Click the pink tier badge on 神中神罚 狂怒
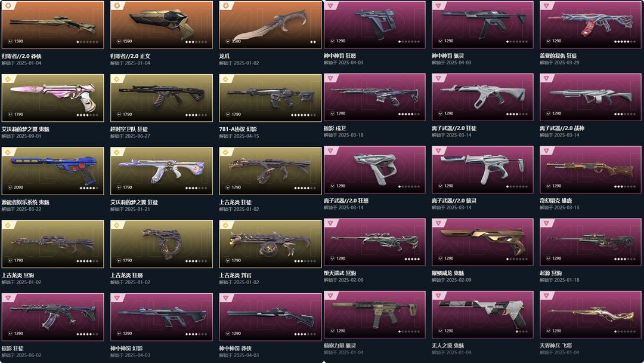 [330, 6]
